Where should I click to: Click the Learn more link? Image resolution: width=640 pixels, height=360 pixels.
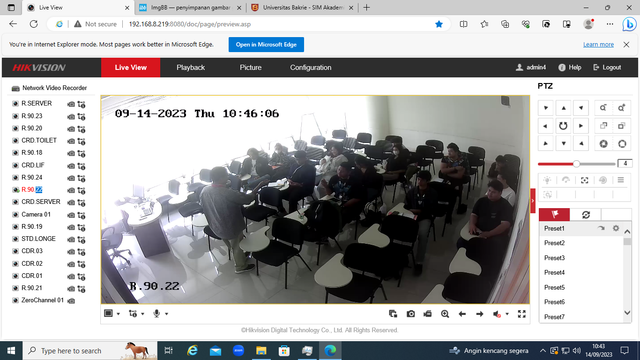click(x=598, y=44)
